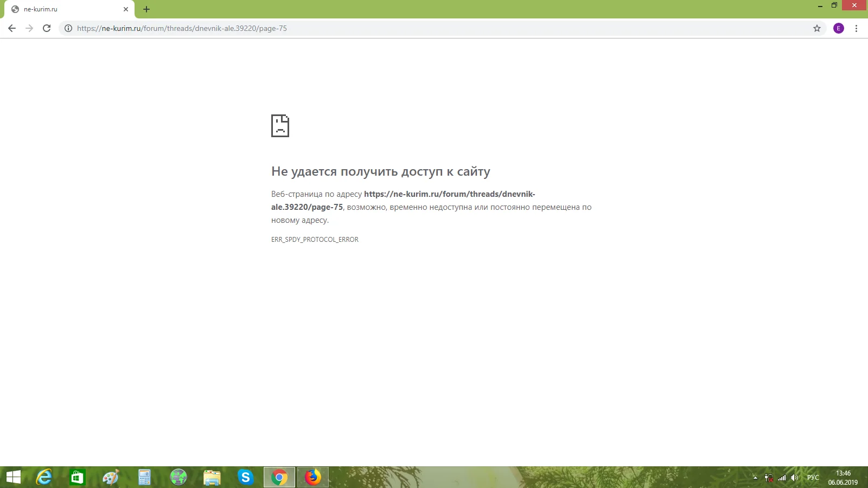
Task: Open a new tab
Action: pyautogui.click(x=146, y=9)
